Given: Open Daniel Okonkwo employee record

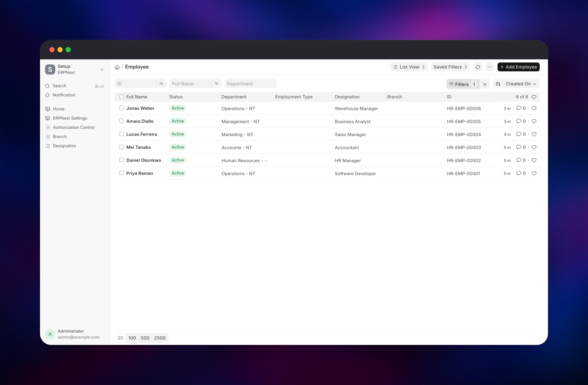Looking at the screenshot, I should tap(144, 160).
